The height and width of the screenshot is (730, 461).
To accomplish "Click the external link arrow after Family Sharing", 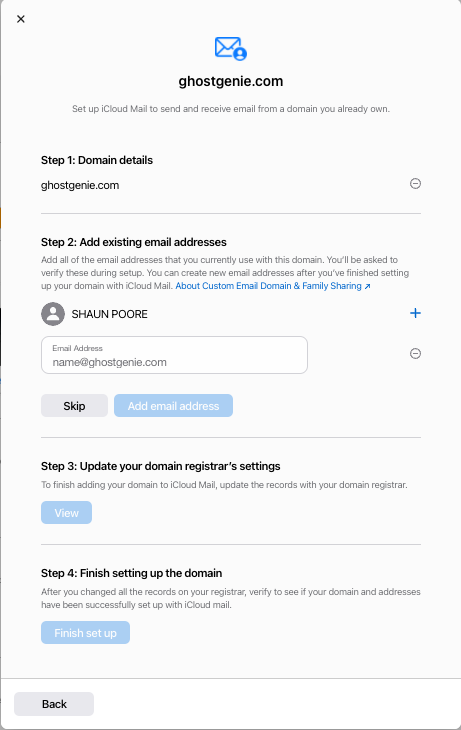I will [367, 286].
